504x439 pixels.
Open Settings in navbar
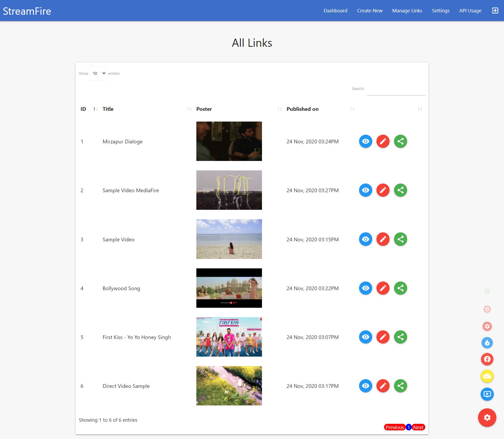440,11
